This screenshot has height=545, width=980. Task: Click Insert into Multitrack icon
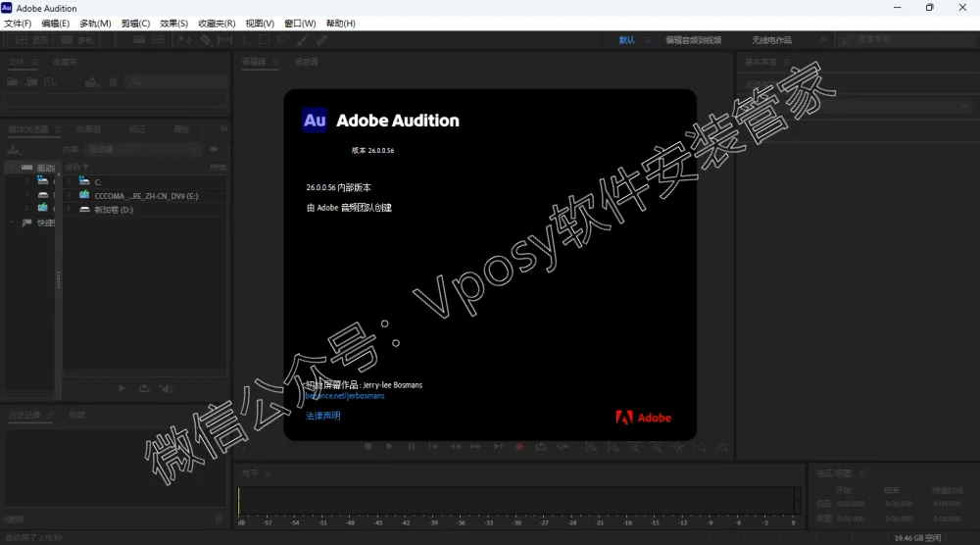click(92, 82)
